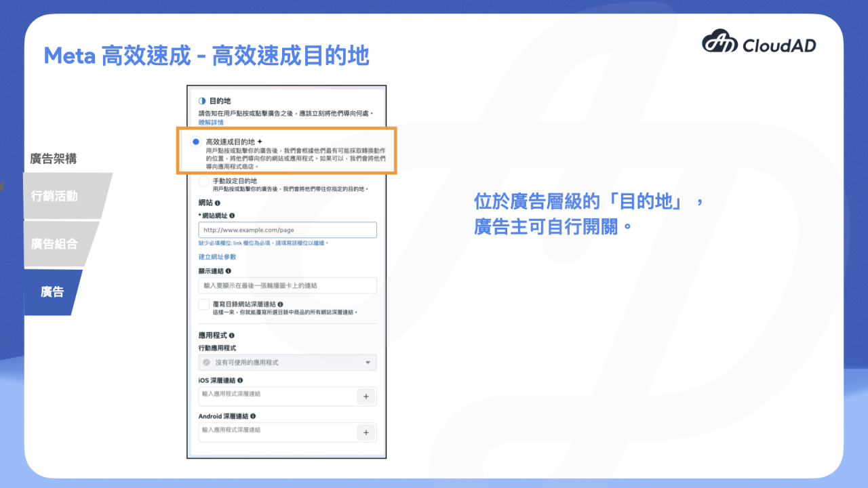Click the iOS 深層連結 text field
This screenshot has width=868, height=488.
277,396
